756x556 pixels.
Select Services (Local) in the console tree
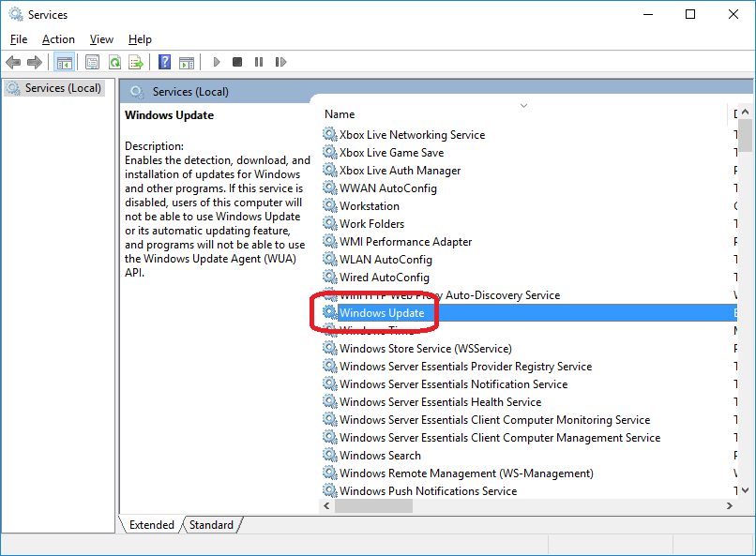54,88
